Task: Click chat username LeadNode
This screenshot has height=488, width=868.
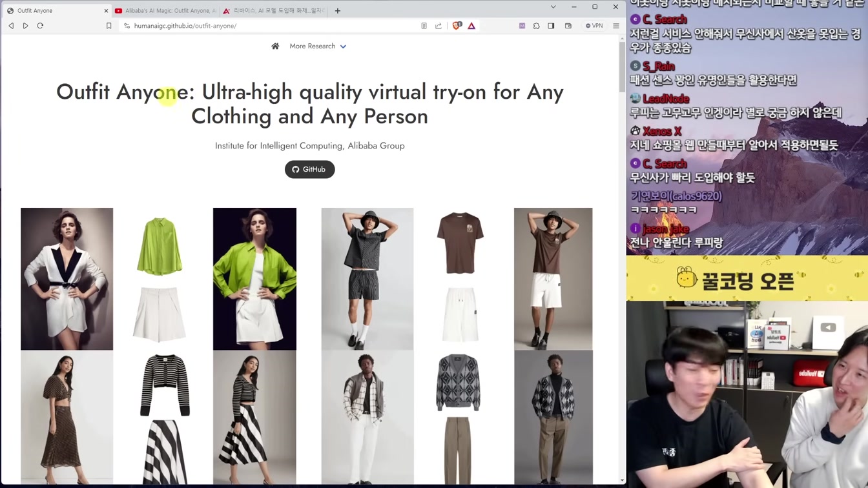Action: click(666, 99)
